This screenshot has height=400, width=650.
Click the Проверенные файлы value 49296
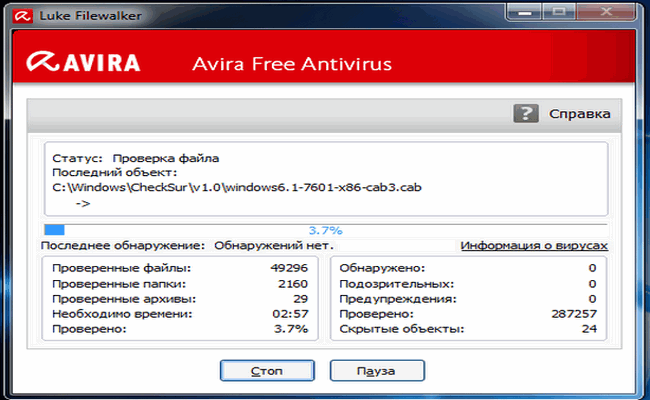pyautogui.click(x=289, y=268)
